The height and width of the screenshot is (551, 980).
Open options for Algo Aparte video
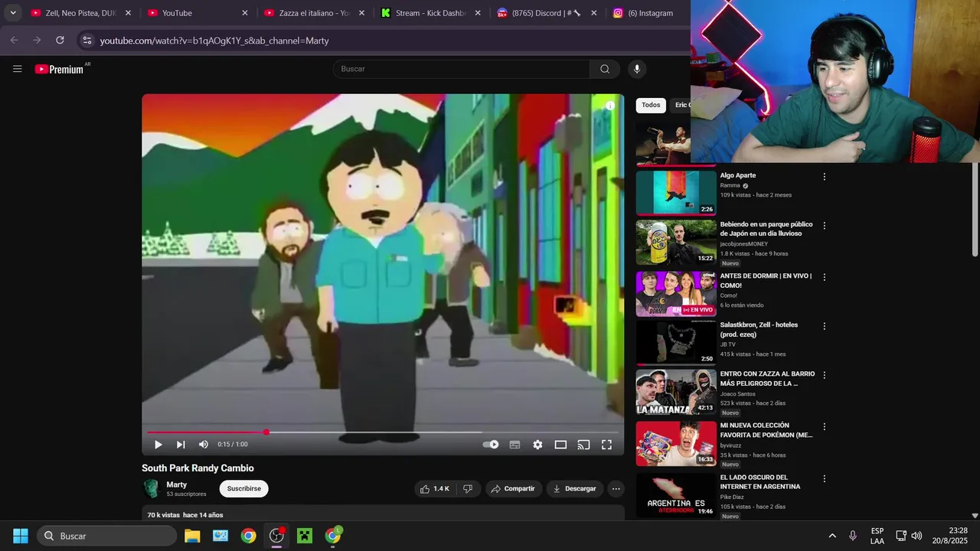tap(825, 177)
